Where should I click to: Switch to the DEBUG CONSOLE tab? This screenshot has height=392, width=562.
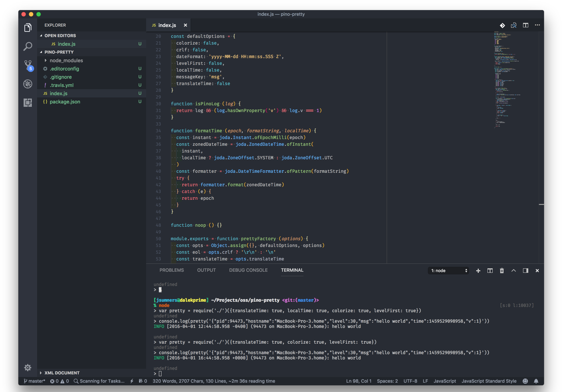coord(248,270)
